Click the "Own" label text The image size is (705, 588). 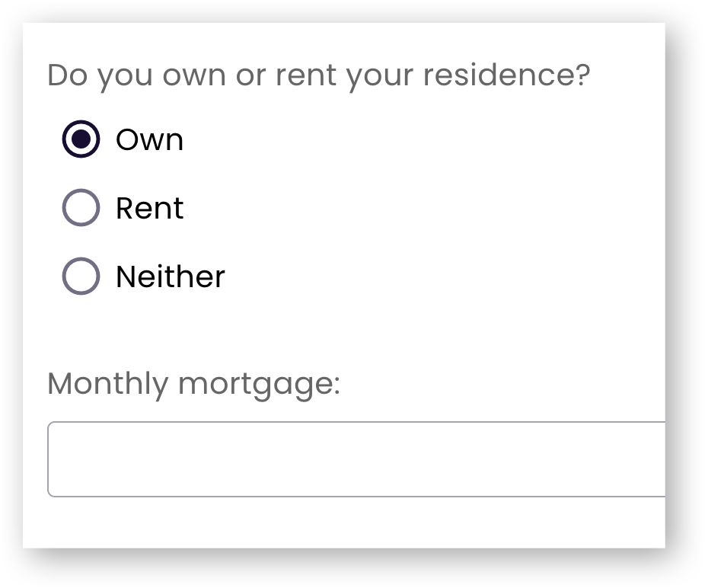tap(149, 140)
